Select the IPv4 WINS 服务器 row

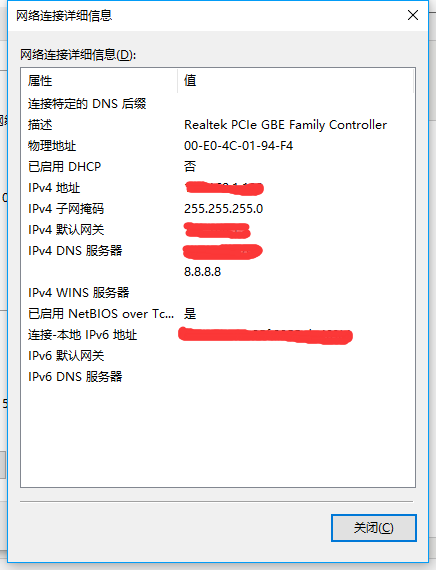pyautogui.click(x=218, y=293)
